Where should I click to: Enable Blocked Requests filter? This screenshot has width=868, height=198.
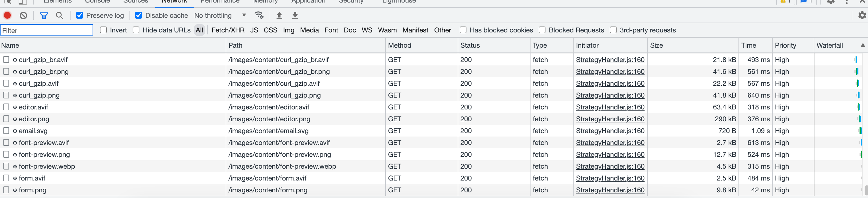[542, 30]
